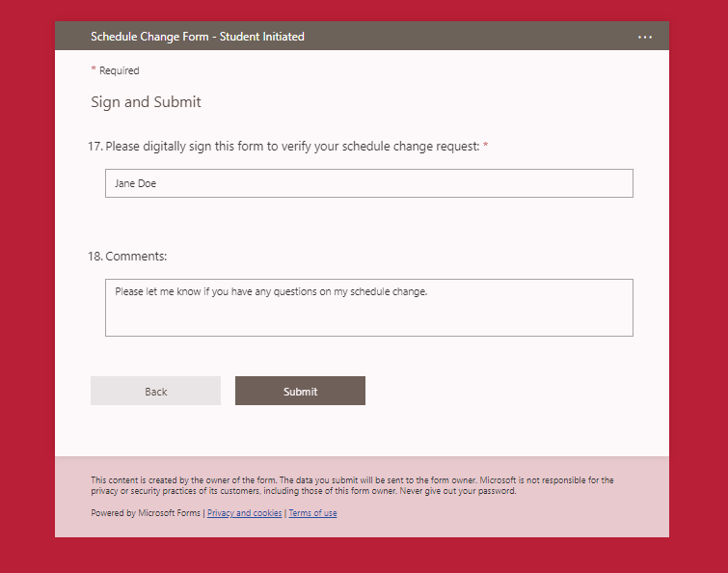Image resolution: width=728 pixels, height=573 pixels.
Task: Select question 17 digital sign label
Action: click(283, 147)
